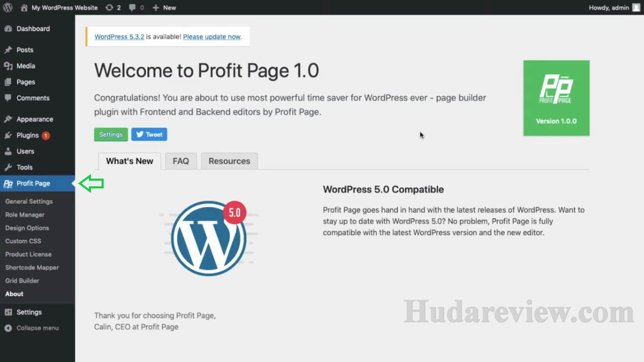This screenshot has height=362, width=644.
Task: Click the Plugins plug icon
Action: (x=8, y=135)
